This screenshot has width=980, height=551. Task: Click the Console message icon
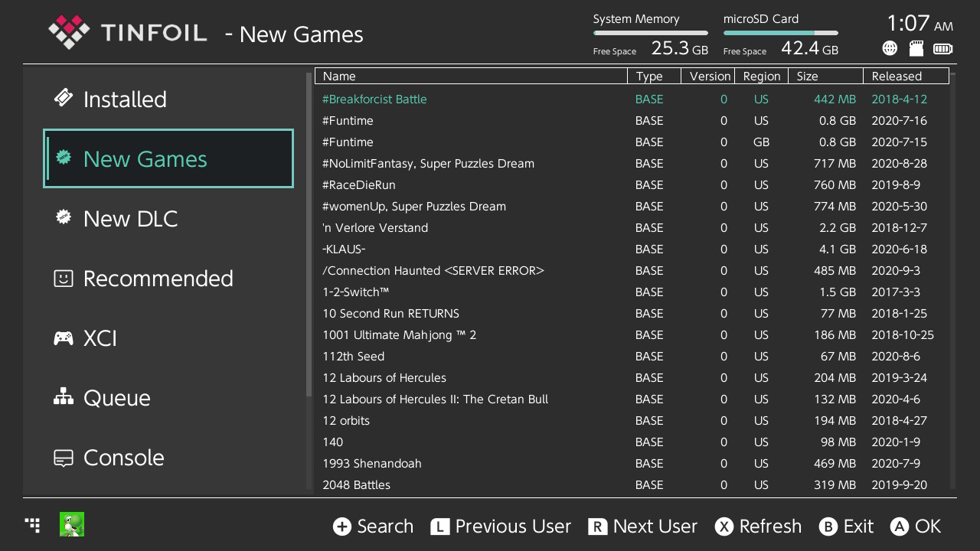pyautogui.click(x=64, y=458)
